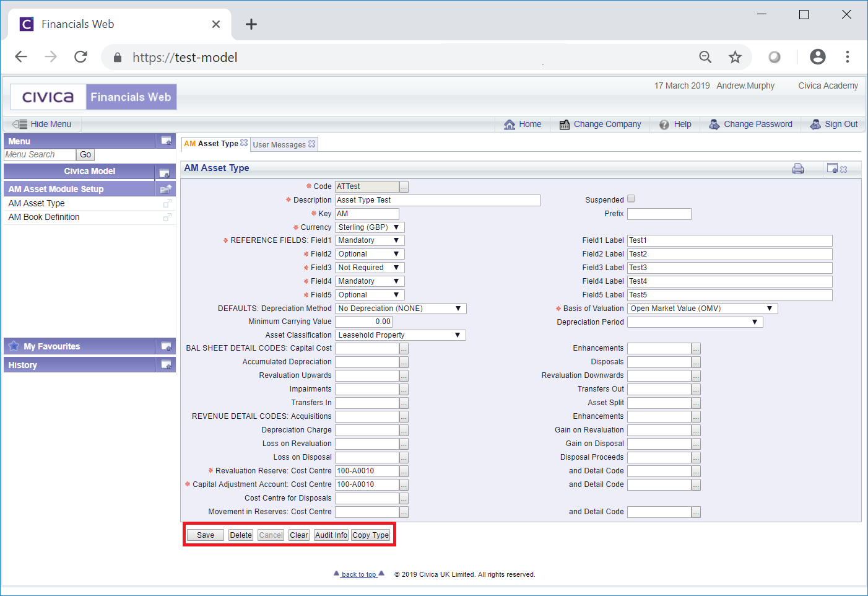Click the Description field containing Asset Type Test
Viewport: 868px width, 596px height.
pyautogui.click(x=438, y=200)
